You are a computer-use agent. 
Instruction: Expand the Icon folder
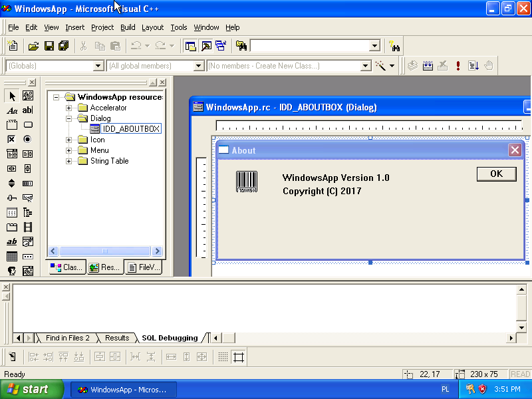tap(69, 140)
